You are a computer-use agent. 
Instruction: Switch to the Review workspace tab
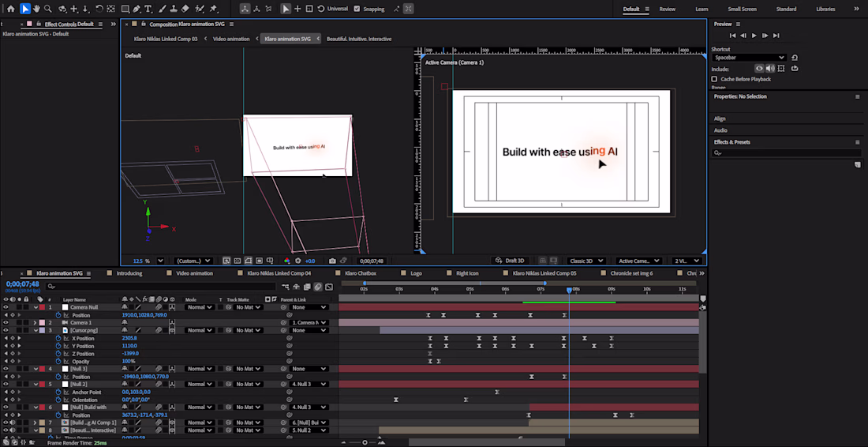(x=667, y=9)
